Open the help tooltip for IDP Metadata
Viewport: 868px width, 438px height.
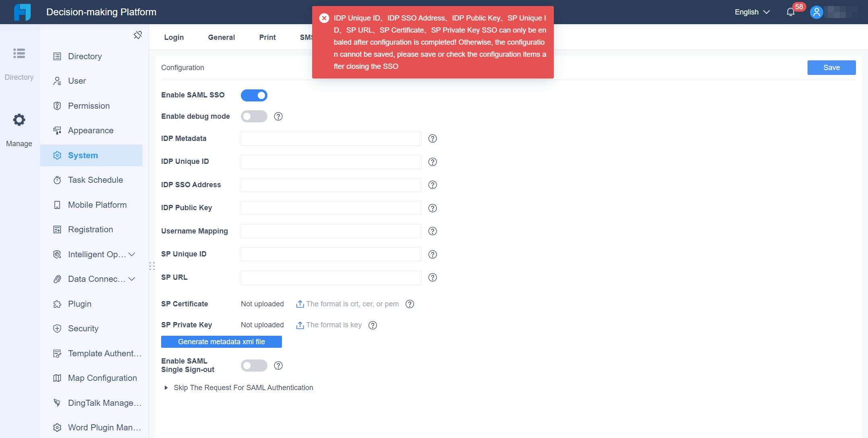(x=432, y=138)
